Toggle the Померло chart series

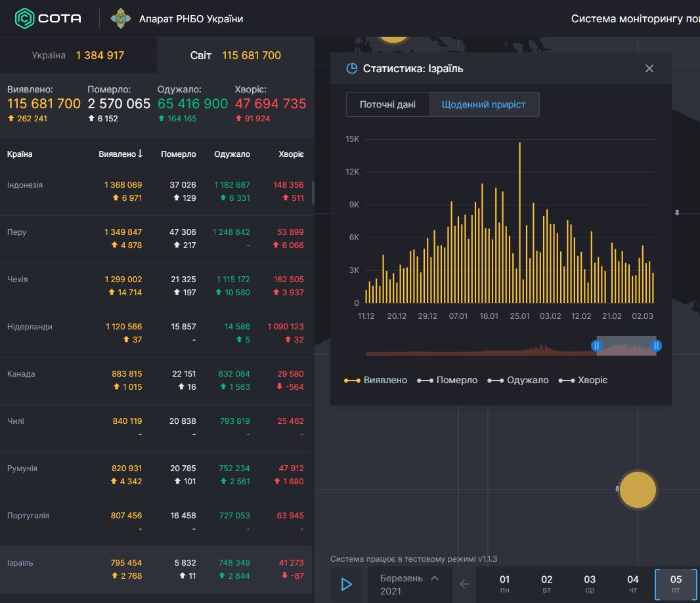click(x=448, y=381)
